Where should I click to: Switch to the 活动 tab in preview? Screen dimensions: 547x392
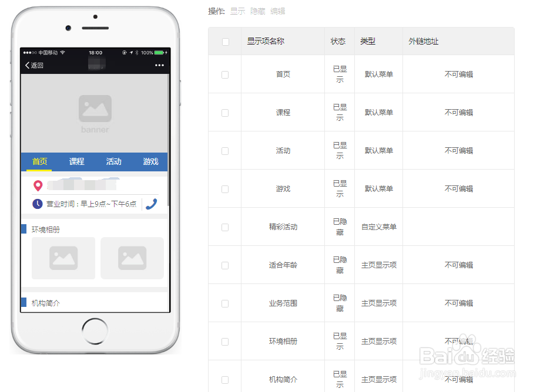click(x=113, y=161)
